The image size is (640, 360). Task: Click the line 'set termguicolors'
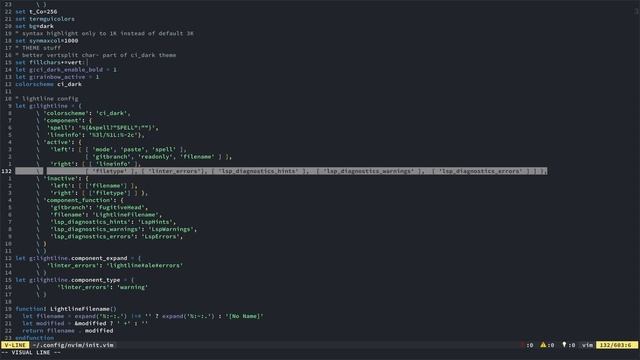pyautogui.click(x=45, y=19)
